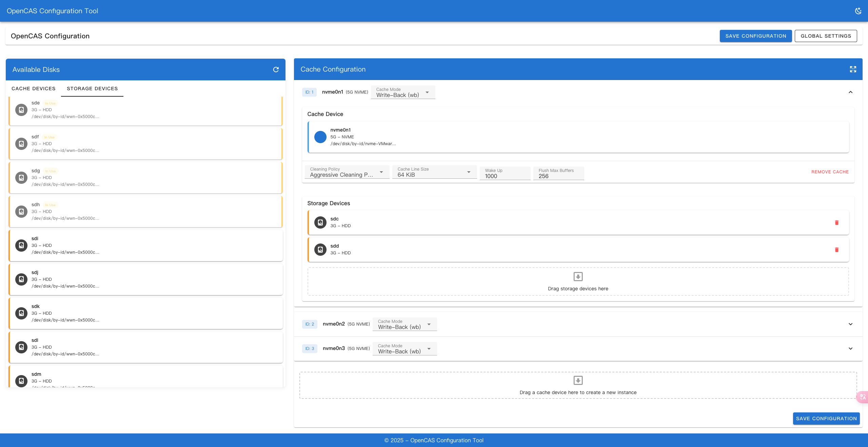
Task: Delete sdd storage device
Action: [x=837, y=250]
